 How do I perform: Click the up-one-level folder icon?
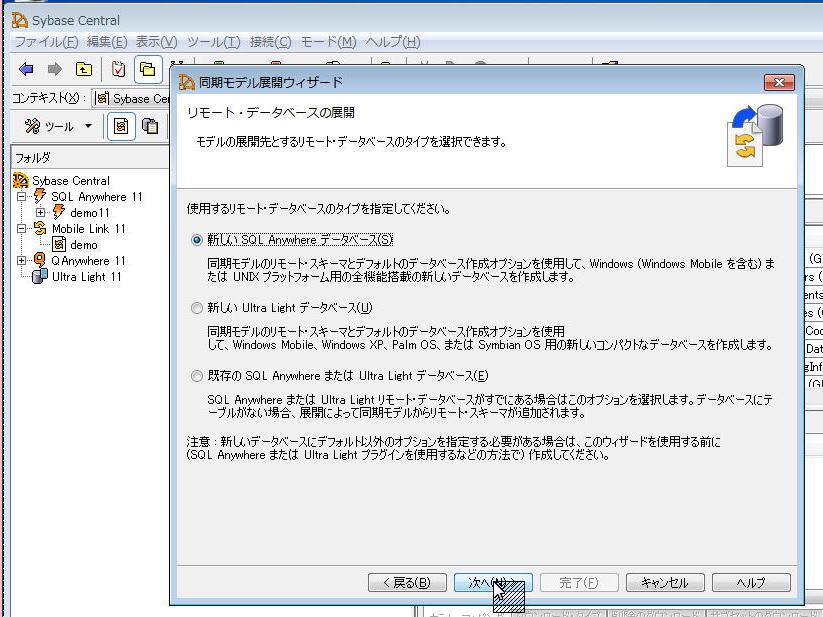[84, 69]
